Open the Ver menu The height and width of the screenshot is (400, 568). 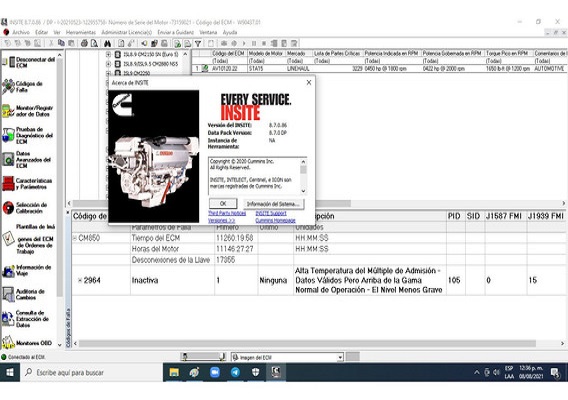click(57, 32)
